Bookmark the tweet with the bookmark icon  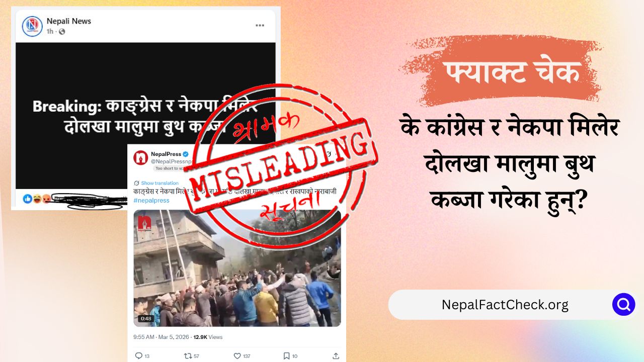(x=286, y=355)
